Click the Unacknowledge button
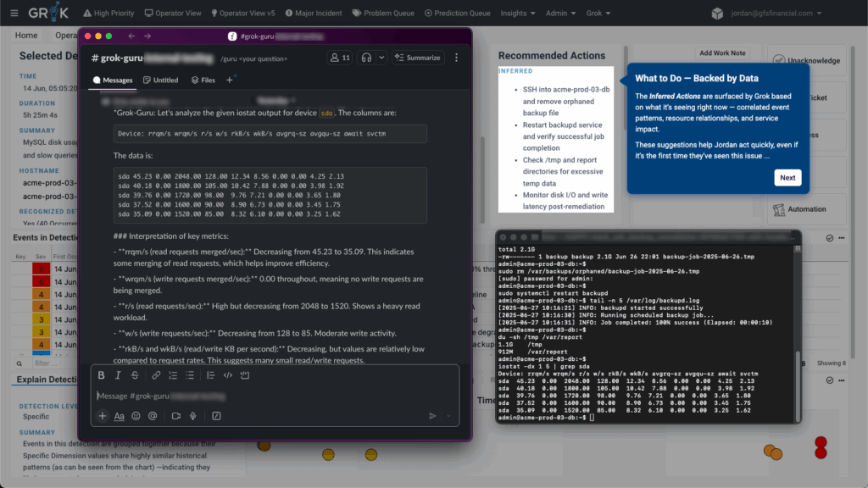The image size is (868, 488). (807, 61)
